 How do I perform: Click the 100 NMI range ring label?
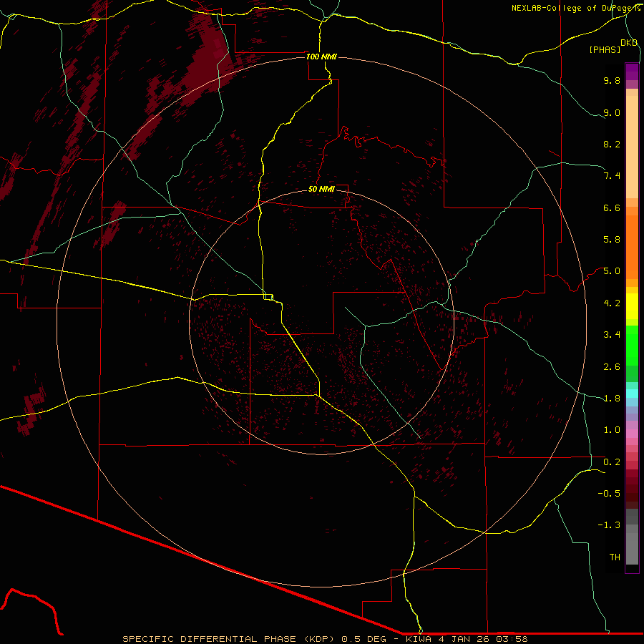tap(321, 57)
